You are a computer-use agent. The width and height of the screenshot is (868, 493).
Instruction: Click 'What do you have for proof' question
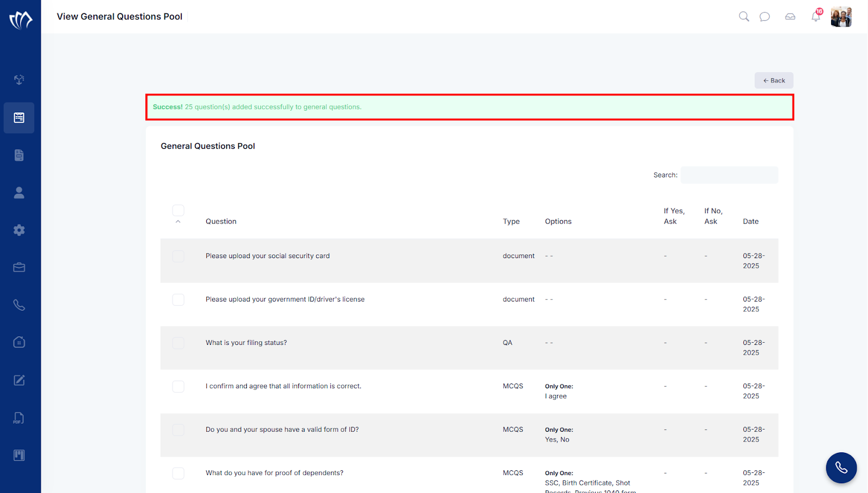(275, 473)
